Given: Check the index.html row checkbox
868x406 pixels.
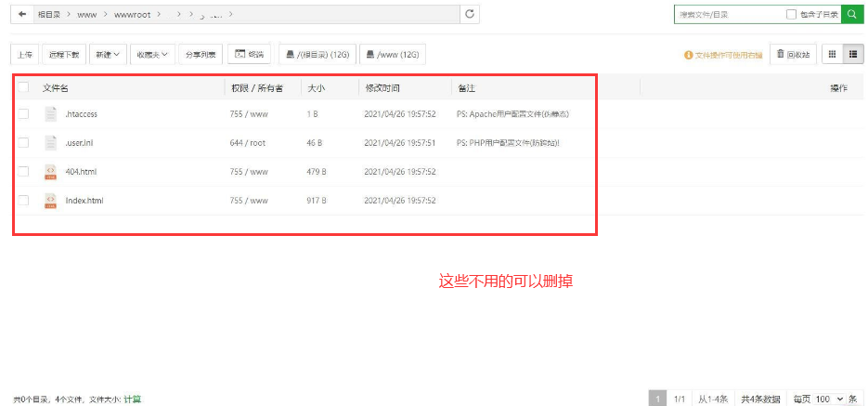Looking at the screenshot, I should [23, 200].
